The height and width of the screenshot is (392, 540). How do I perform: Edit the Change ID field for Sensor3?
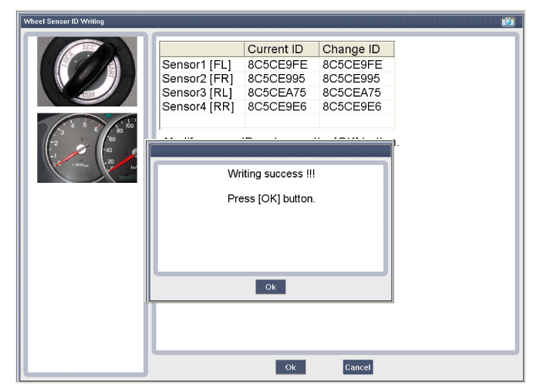pyautogui.click(x=352, y=93)
